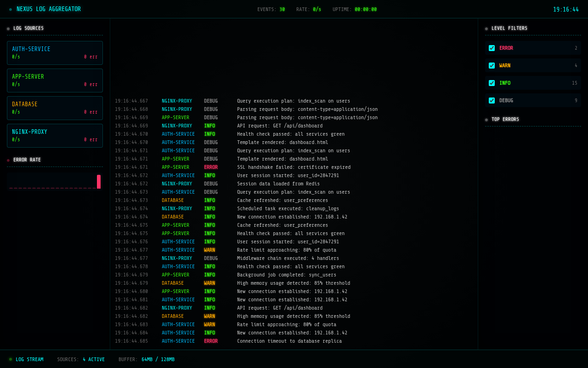Click the bullet icon beside LOG SOURCES
This screenshot has height=368, width=588.
pyautogui.click(x=8, y=29)
